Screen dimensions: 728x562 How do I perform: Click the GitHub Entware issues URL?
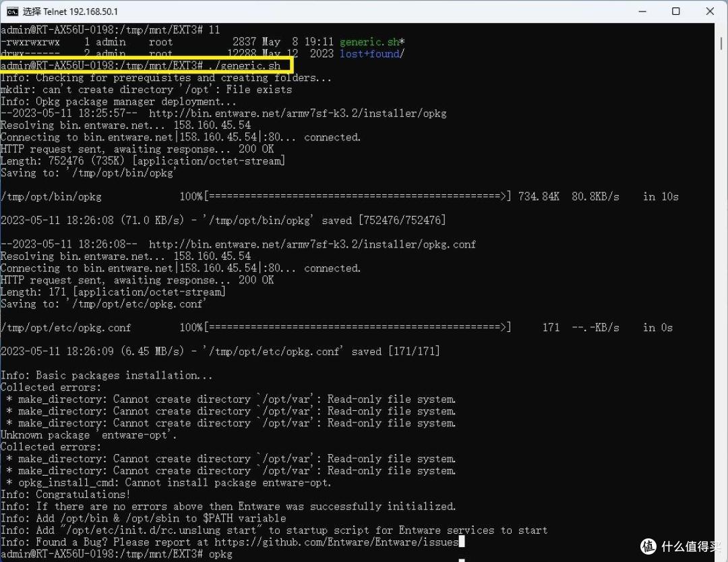336,542
